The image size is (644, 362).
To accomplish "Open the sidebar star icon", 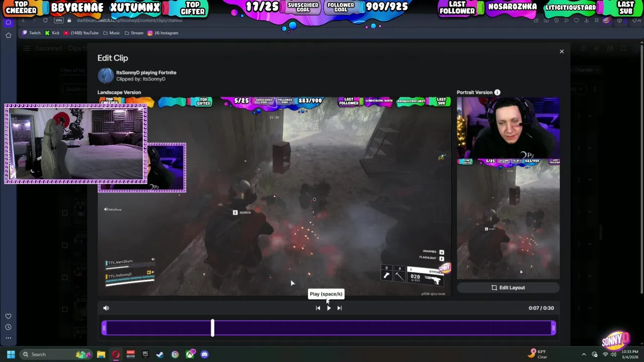I will tap(8, 35).
